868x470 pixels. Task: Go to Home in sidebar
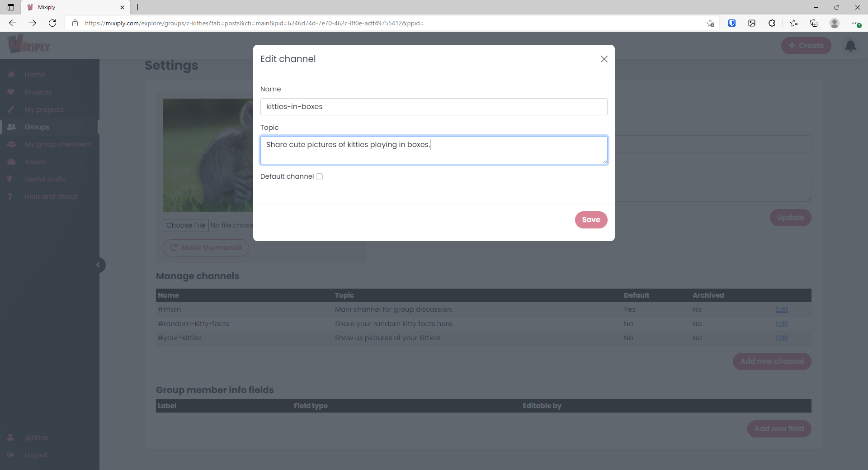[35, 75]
